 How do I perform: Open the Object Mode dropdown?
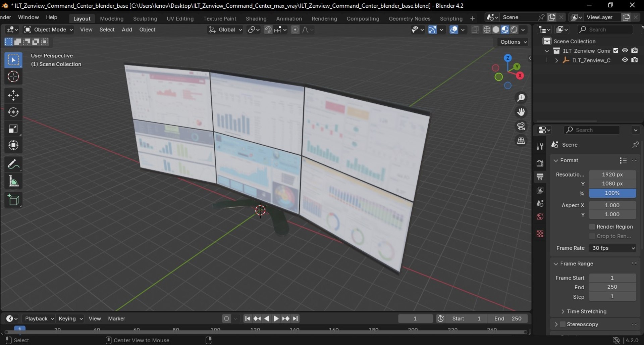[x=48, y=30]
